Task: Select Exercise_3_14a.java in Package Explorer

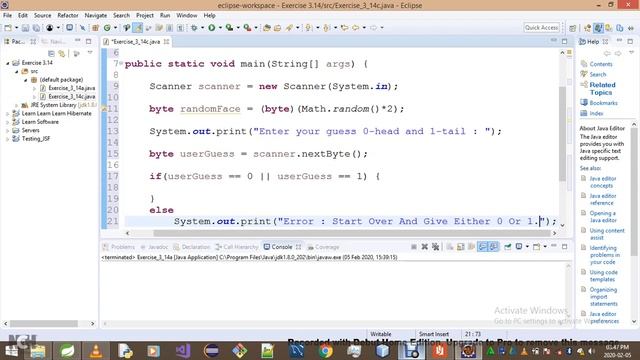Action: pos(72,88)
